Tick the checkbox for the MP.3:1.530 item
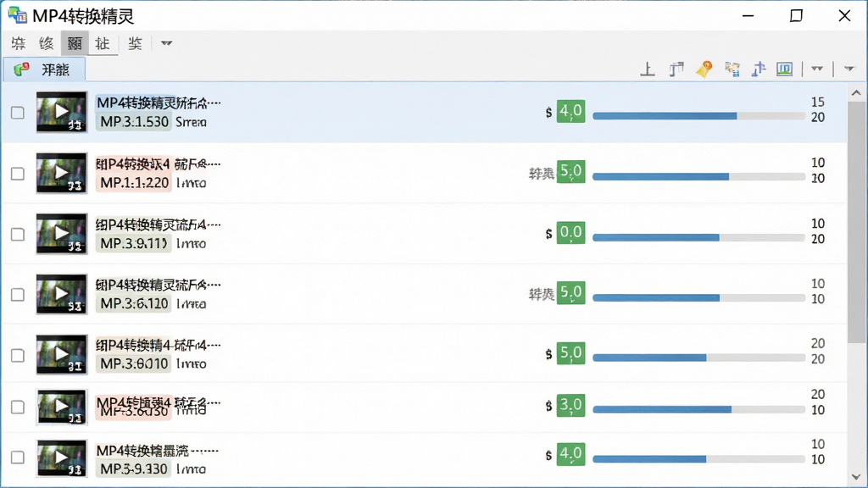Image resolution: width=868 pixels, height=488 pixels. pyautogui.click(x=18, y=113)
